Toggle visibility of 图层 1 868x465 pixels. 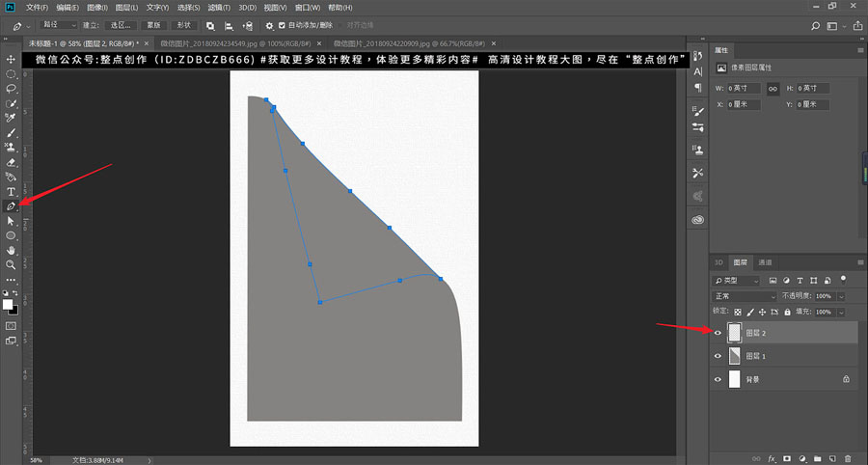718,356
